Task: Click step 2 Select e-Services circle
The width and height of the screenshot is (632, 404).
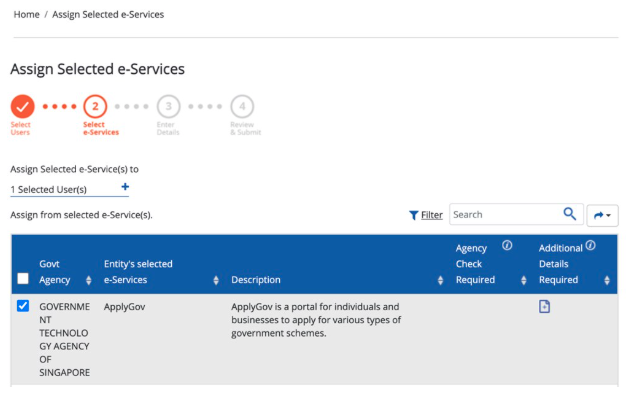Action: point(95,106)
